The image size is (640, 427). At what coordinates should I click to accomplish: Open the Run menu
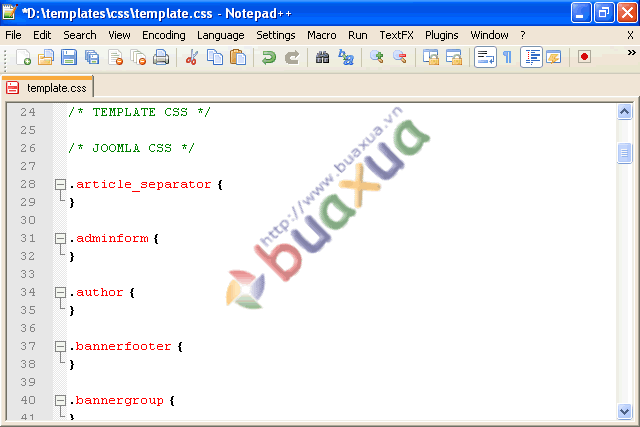point(358,35)
